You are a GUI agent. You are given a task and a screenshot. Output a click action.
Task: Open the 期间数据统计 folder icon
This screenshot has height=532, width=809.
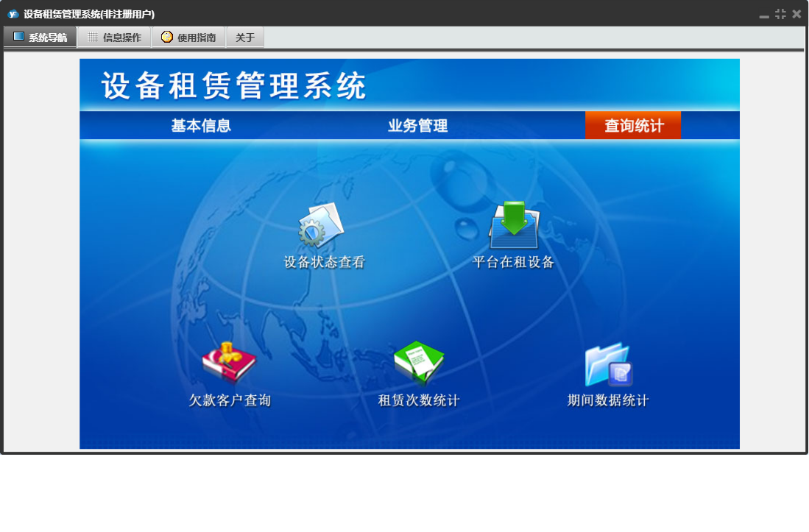pyautogui.click(x=608, y=363)
